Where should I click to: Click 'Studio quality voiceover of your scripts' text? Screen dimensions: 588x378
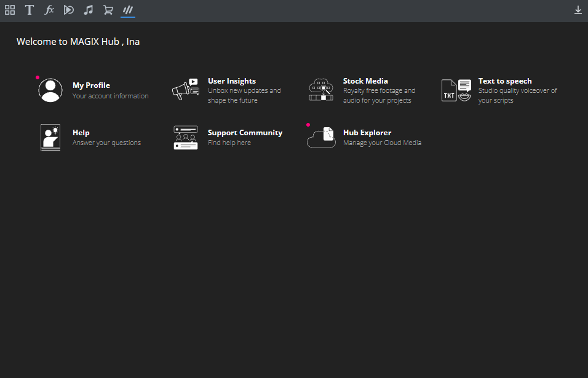point(517,95)
